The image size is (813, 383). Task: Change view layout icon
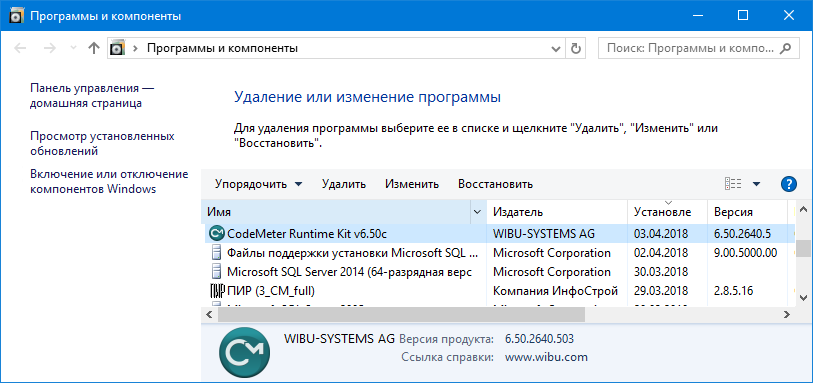(733, 183)
